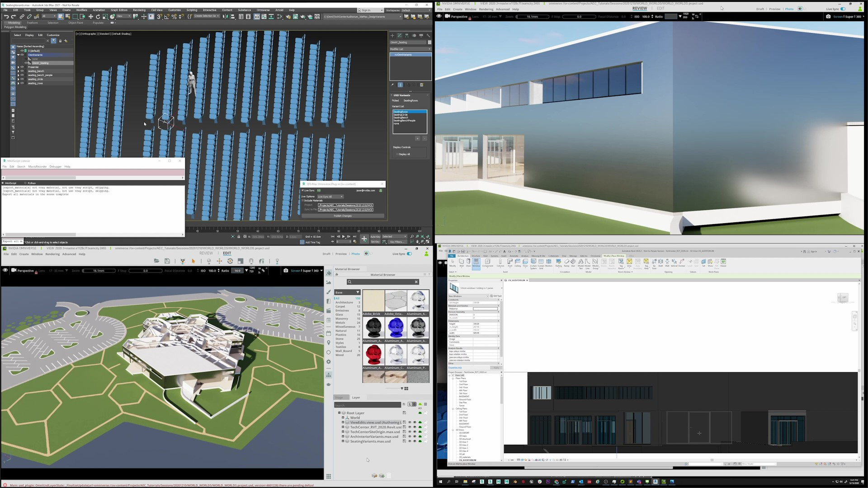
Task: Open the paintbrush panel in Omniverse sidebar
Action: (x=329, y=292)
